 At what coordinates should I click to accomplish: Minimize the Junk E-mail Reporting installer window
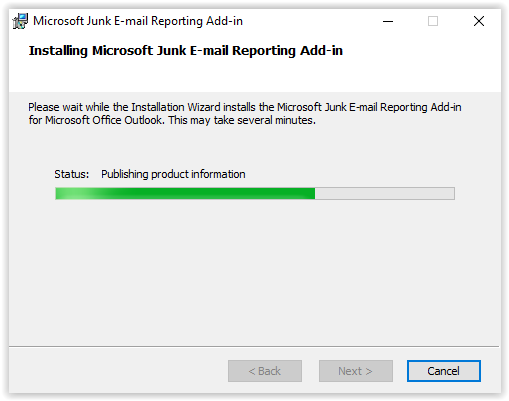(x=388, y=21)
